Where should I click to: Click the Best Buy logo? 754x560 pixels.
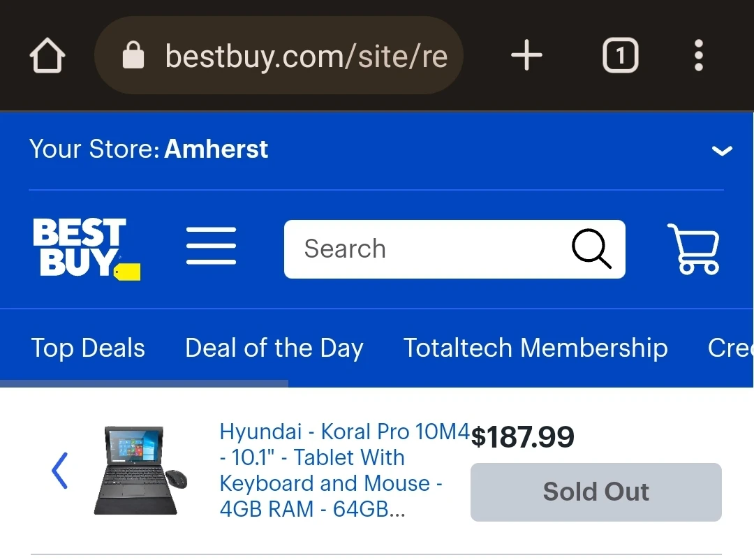click(x=86, y=249)
